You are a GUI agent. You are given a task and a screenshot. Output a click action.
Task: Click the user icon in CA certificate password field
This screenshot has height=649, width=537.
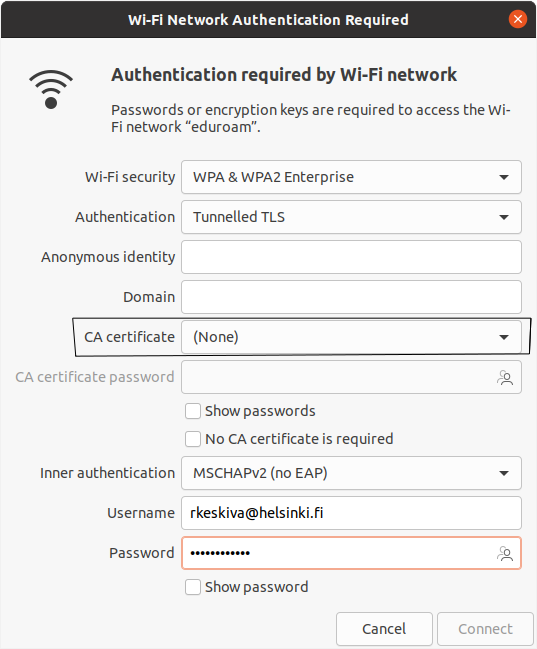click(x=505, y=377)
